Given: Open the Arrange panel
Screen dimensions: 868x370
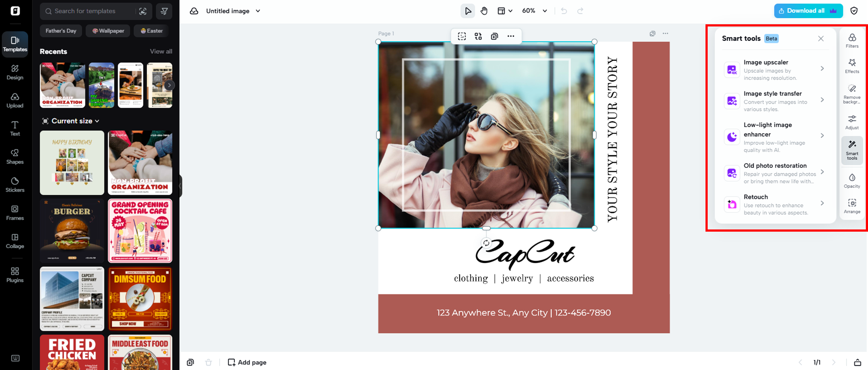Looking at the screenshot, I should point(852,206).
